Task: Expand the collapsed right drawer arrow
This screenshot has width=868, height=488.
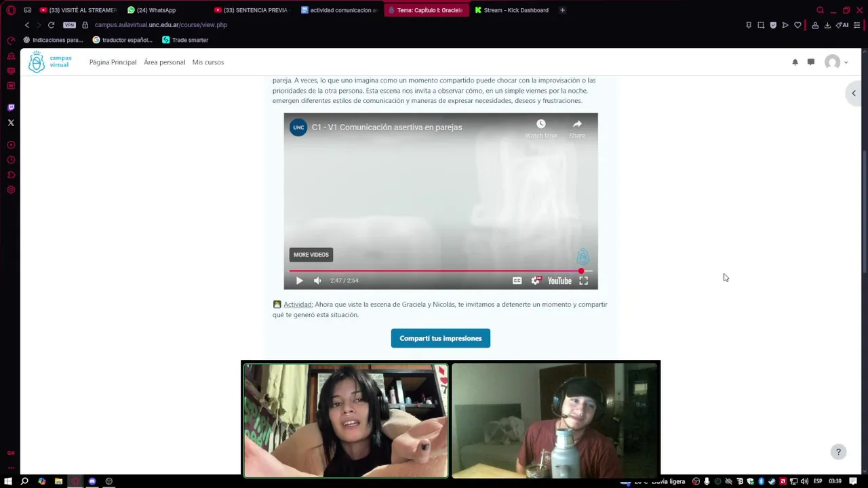Action: coord(854,94)
